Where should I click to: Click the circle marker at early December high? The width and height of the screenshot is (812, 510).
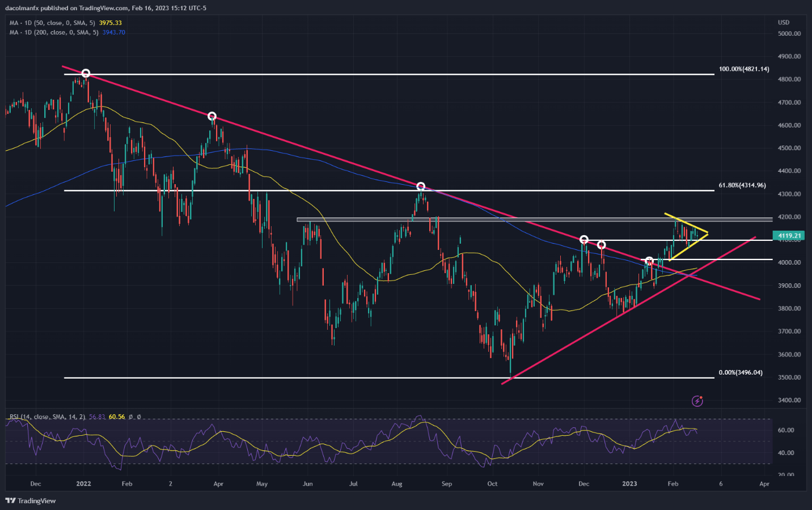584,240
